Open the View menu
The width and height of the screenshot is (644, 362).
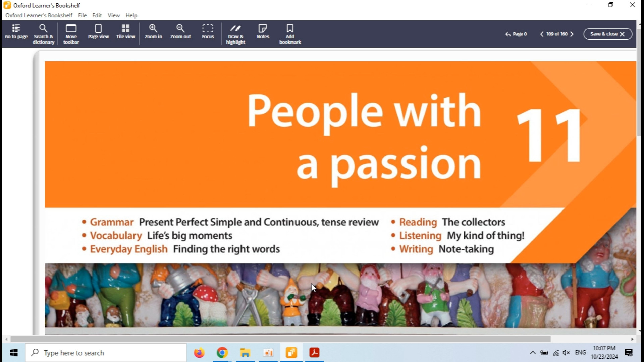[x=113, y=15]
